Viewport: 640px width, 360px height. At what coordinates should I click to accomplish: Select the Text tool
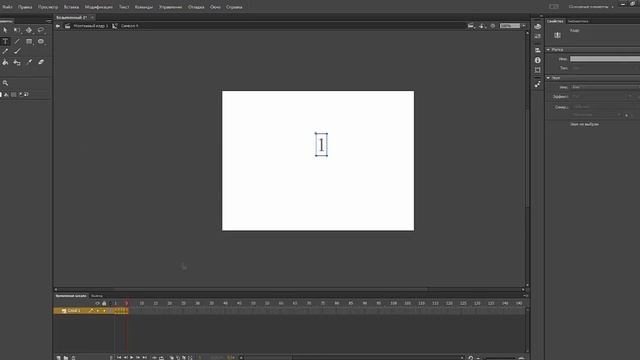coord(5,41)
